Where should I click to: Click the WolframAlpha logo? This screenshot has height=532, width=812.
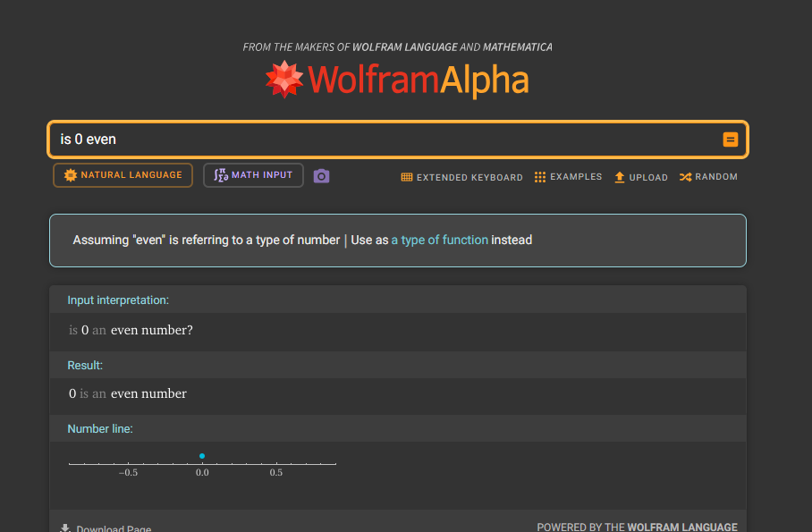coord(397,80)
